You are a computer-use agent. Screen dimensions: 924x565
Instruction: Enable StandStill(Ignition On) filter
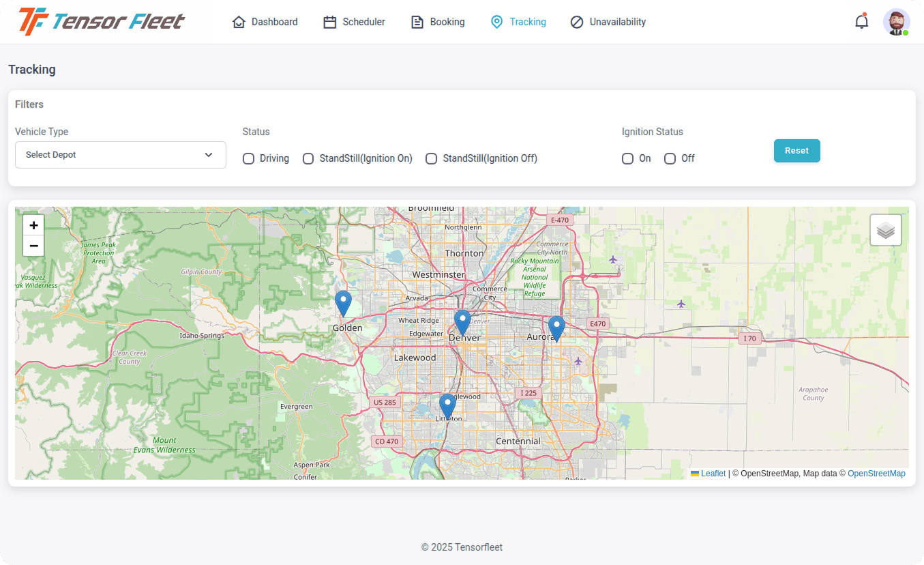[x=308, y=158]
